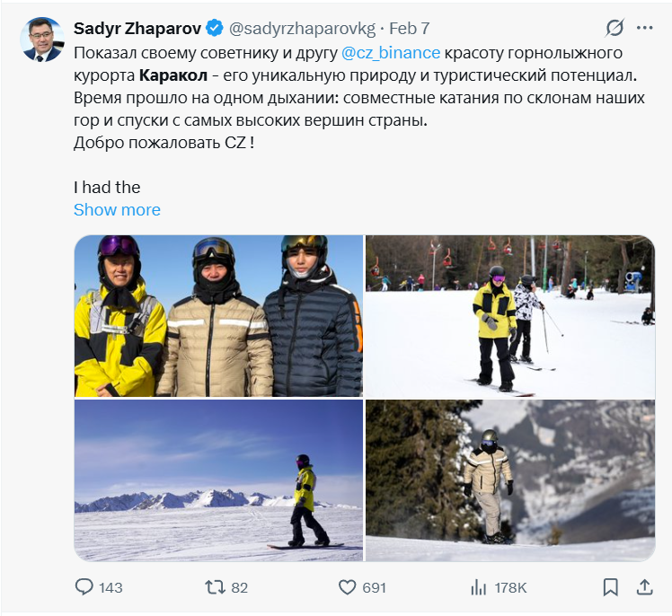
Task: Open view analytics bar chart icon
Action: pyautogui.click(x=478, y=587)
